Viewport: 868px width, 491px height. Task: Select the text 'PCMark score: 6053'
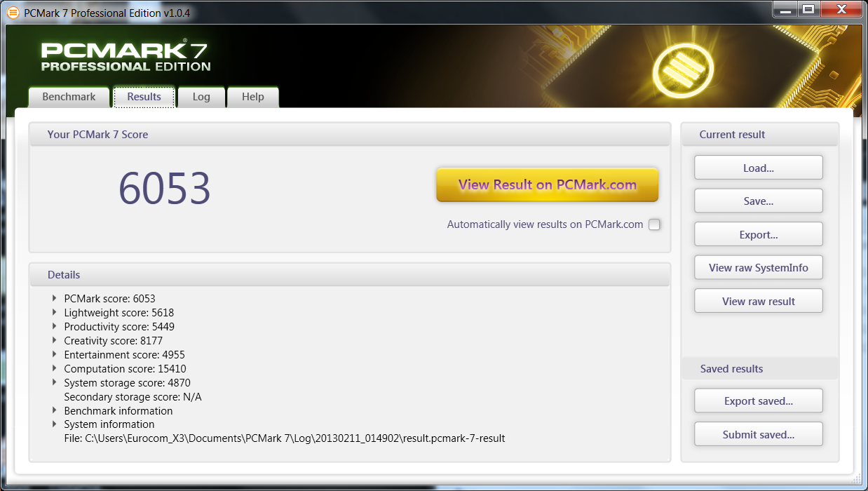109,299
